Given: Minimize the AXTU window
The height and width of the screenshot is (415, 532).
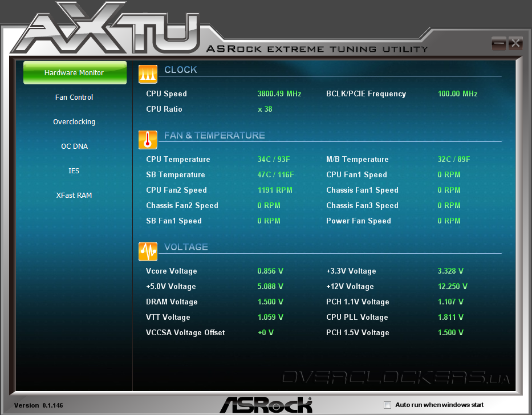Looking at the screenshot, I should pyautogui.click(x=499, y=43).
